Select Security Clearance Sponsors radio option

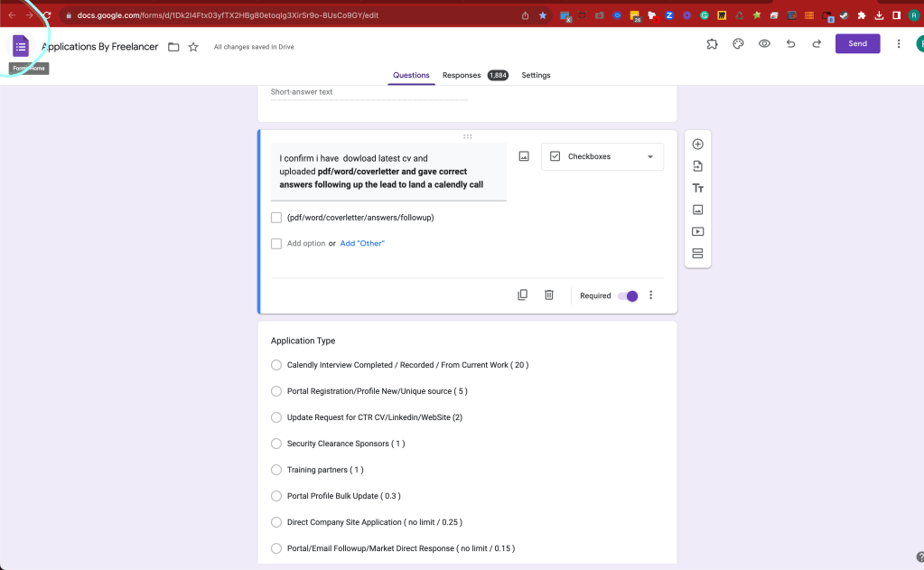click(x=275, y=444)
